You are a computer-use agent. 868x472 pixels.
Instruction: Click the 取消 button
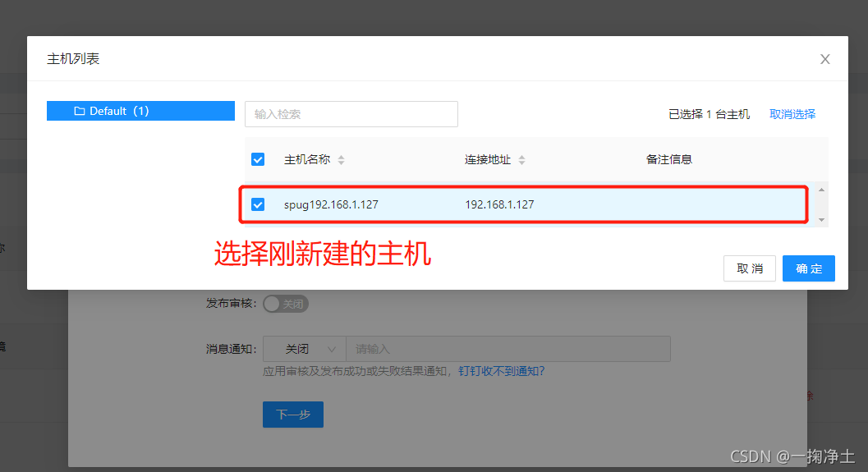750,268
